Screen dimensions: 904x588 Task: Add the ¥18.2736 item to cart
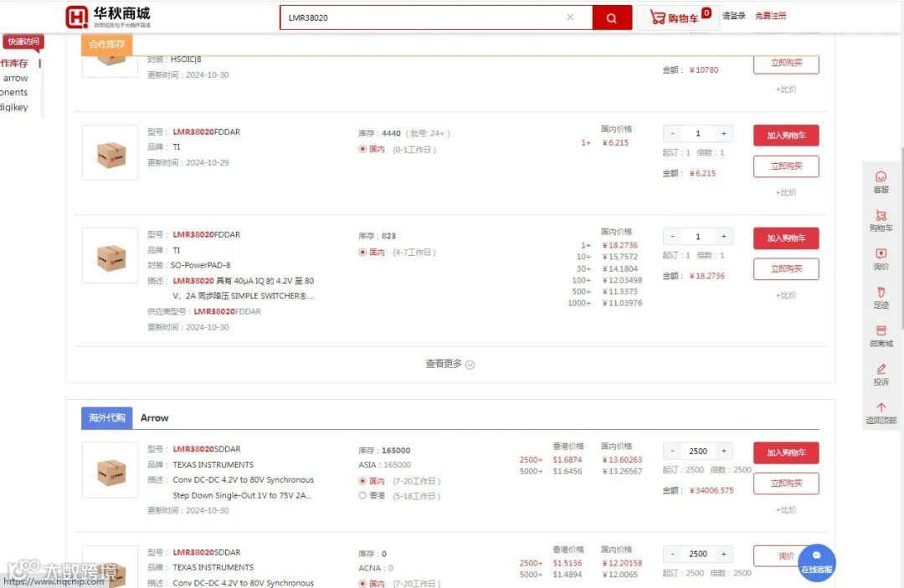point(786,238)
